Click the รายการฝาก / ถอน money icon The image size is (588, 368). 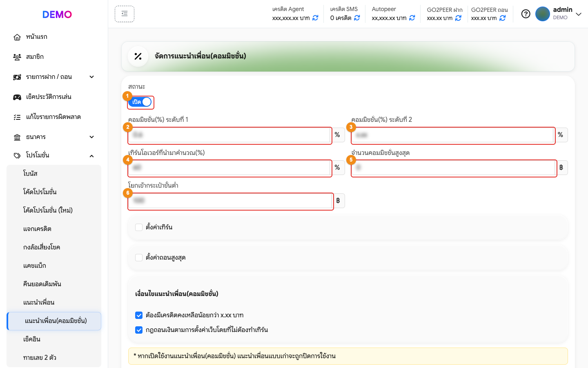coord(17,77)
